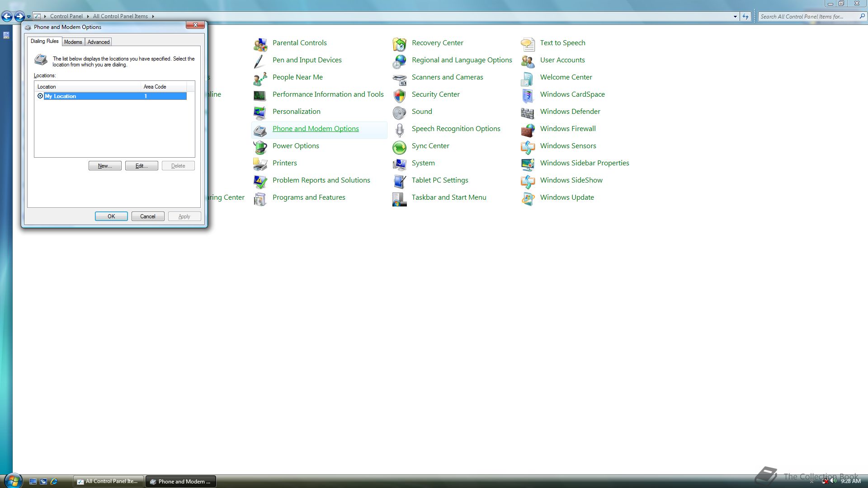Screen dimensions: 868x488
Task: Launch Internet Explorer from quick launch
Action: pos(54,482)
